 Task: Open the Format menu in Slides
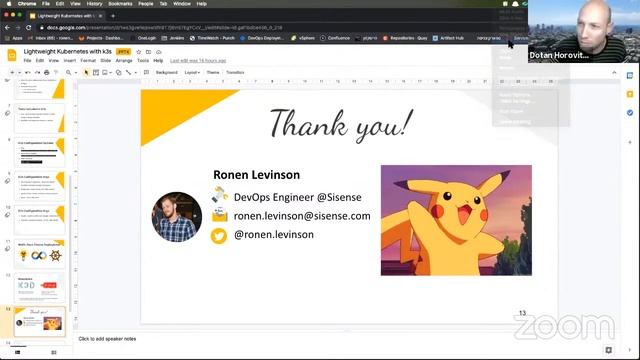click(x=88, y=60)
